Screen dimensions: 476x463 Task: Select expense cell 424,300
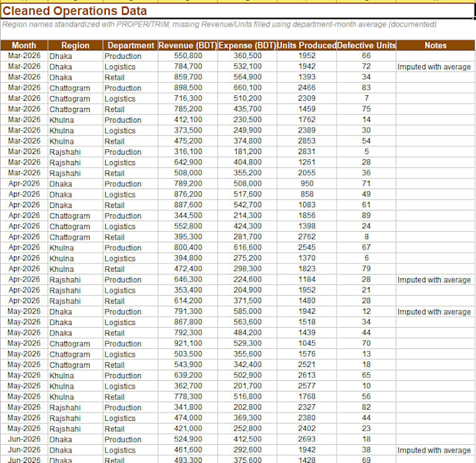(x=247, y=226)
